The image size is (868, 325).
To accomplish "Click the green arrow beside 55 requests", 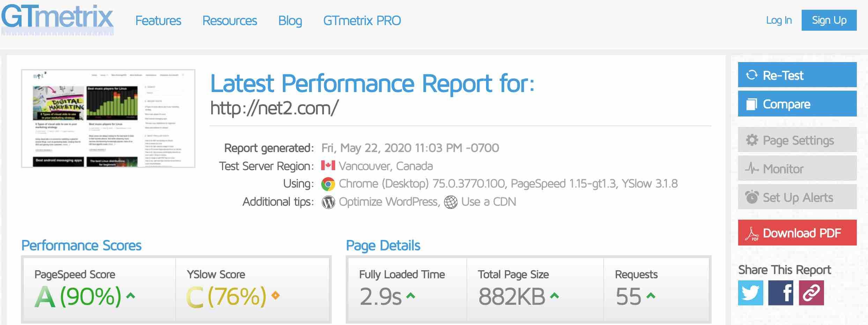I will [x=651, y=296].
